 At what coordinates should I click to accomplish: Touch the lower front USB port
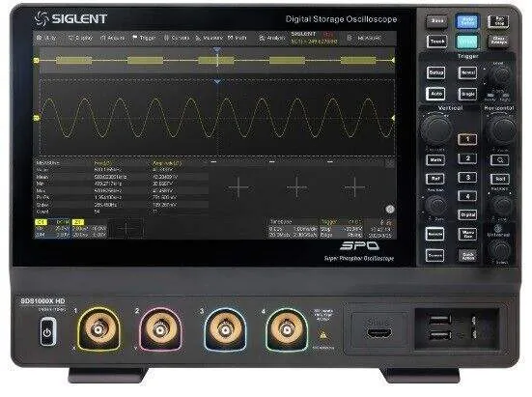coord(440,335)
